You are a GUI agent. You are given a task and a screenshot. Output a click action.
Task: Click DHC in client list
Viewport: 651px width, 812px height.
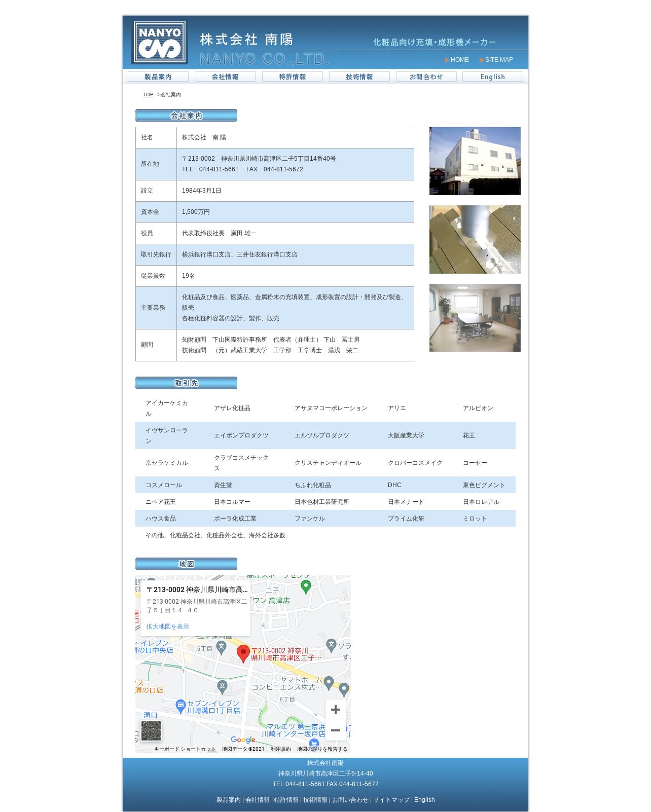coord(394,485)
